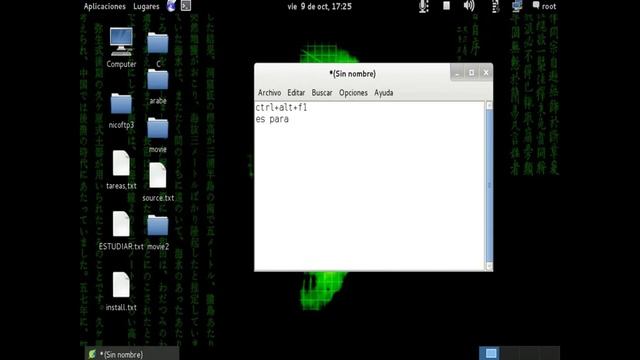
Task: Click the tray icon beside the volume speaker
Action: (x=495, y=6)
